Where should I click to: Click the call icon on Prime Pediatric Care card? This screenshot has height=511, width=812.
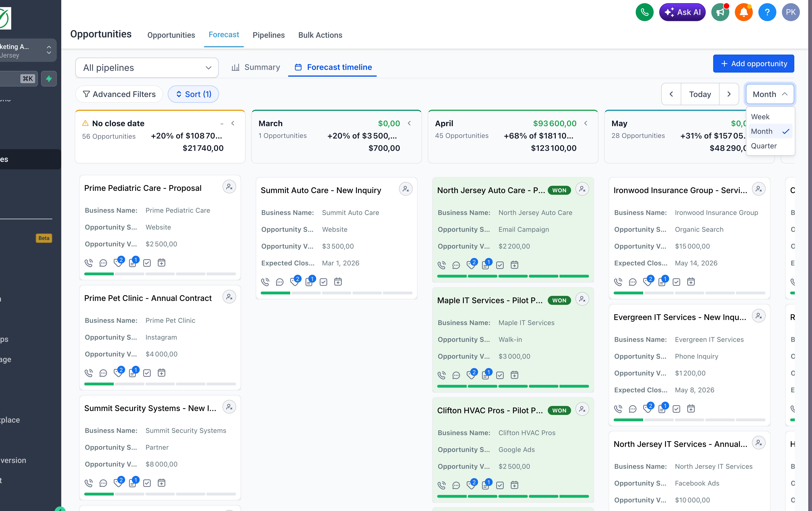pyautogui.click(x=89, y=263)
